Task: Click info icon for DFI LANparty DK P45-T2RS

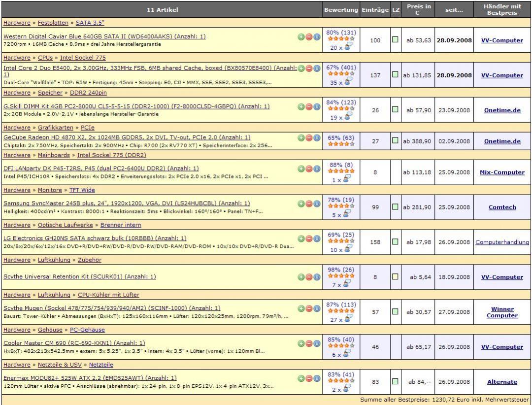Action: tap(317, 169)
